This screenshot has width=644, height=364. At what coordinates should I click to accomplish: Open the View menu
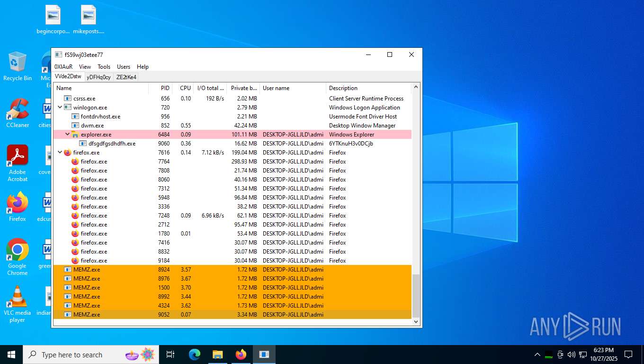85,67
